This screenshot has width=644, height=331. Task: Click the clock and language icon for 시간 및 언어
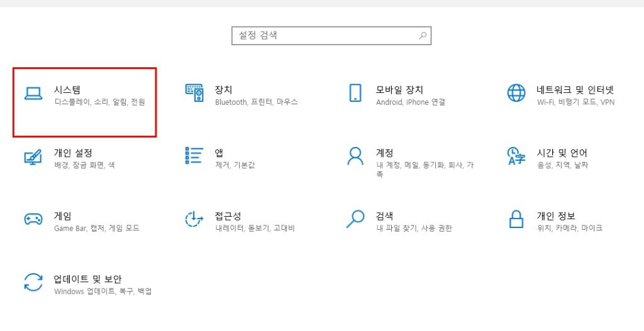tap(516, 156)
